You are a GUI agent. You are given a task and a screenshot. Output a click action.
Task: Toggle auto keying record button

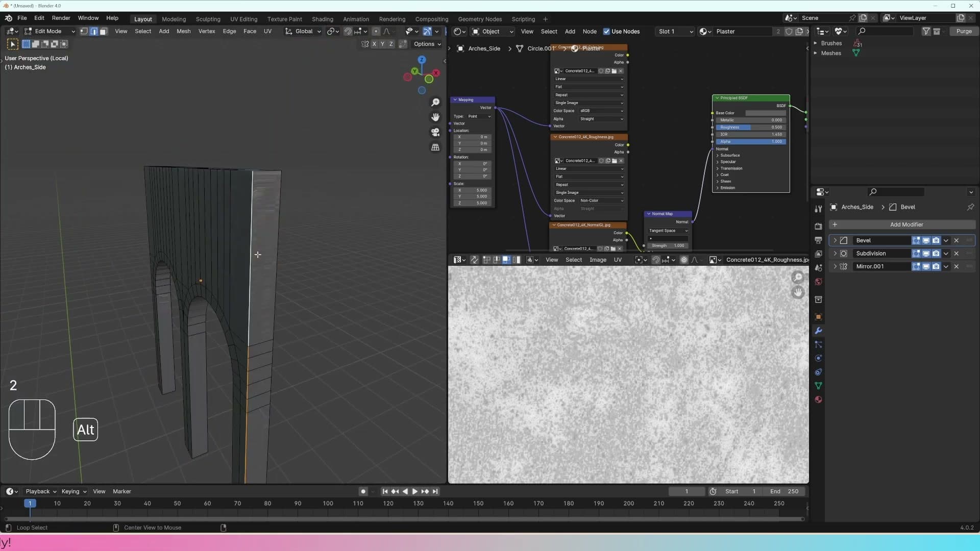[363, 491]
